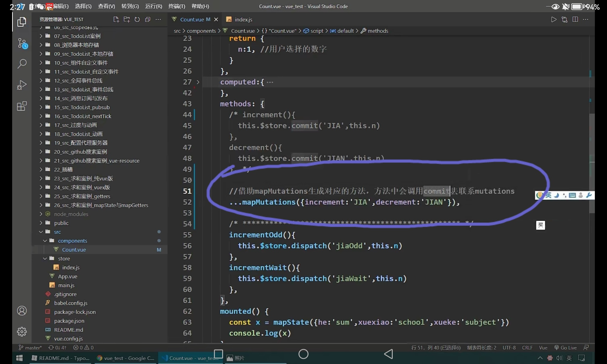Viewport: 607px width, 364px height.
Task: Open Run and Debug view
Action: [22, 85]
